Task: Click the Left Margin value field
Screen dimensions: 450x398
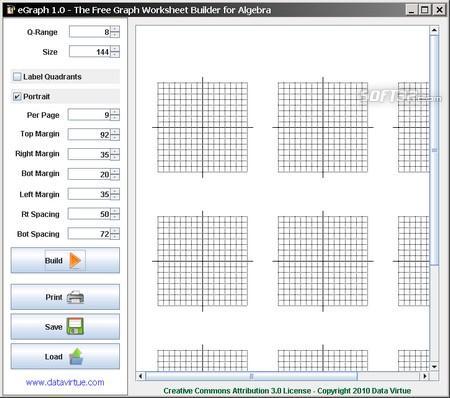Action: [x=89, y=194]
